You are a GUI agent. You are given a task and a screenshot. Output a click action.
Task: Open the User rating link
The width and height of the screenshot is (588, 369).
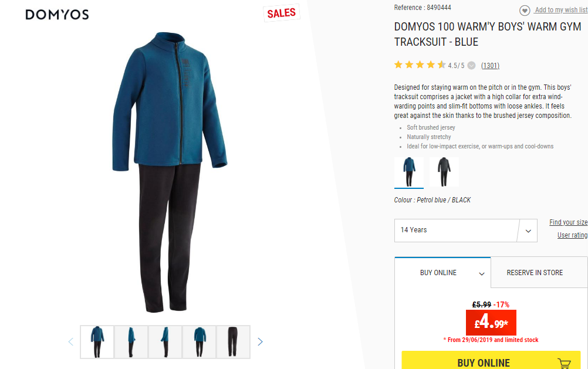(x=572, y=235)
